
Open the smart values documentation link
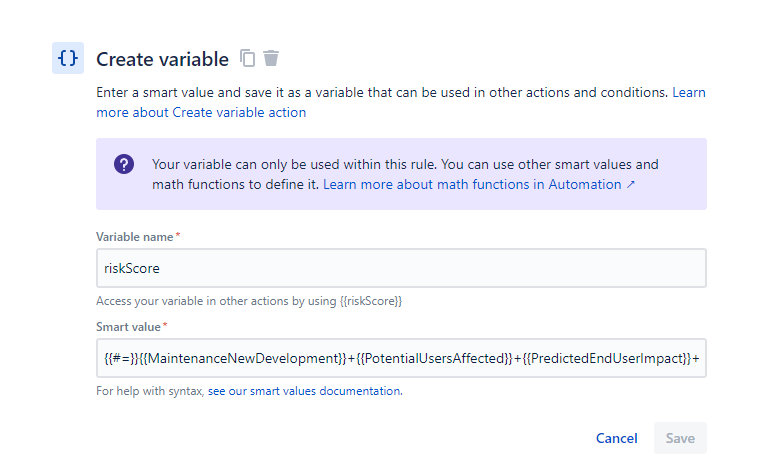[x=305, y=391]
